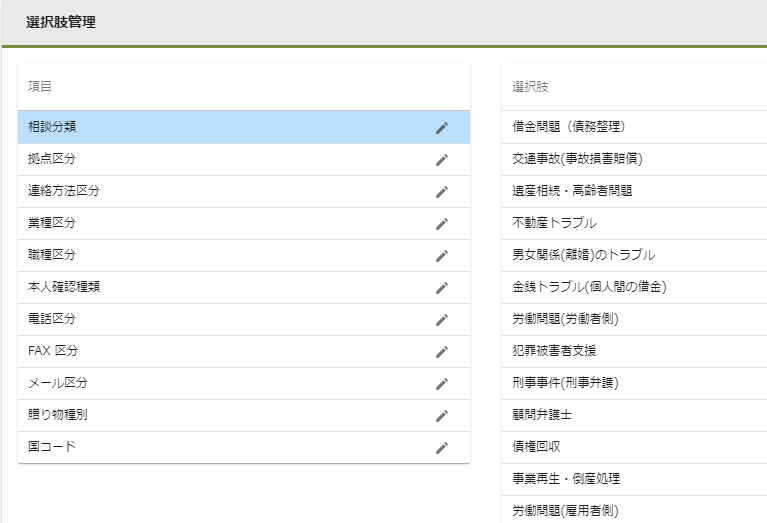Select the 業種区分 item row

point(200,223)
